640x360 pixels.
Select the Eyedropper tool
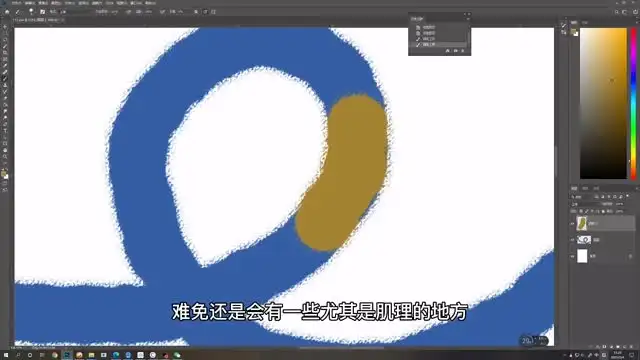5,66
